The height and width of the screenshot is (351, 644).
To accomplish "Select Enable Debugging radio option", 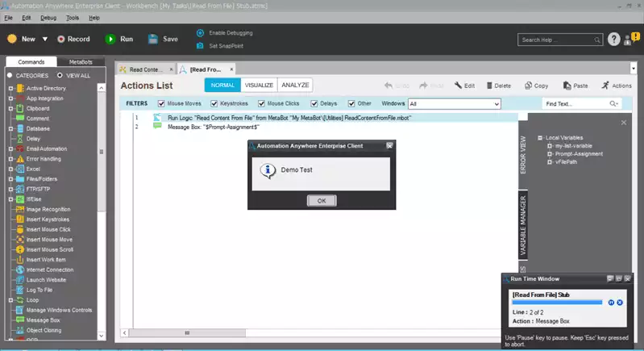I will 200,33.
